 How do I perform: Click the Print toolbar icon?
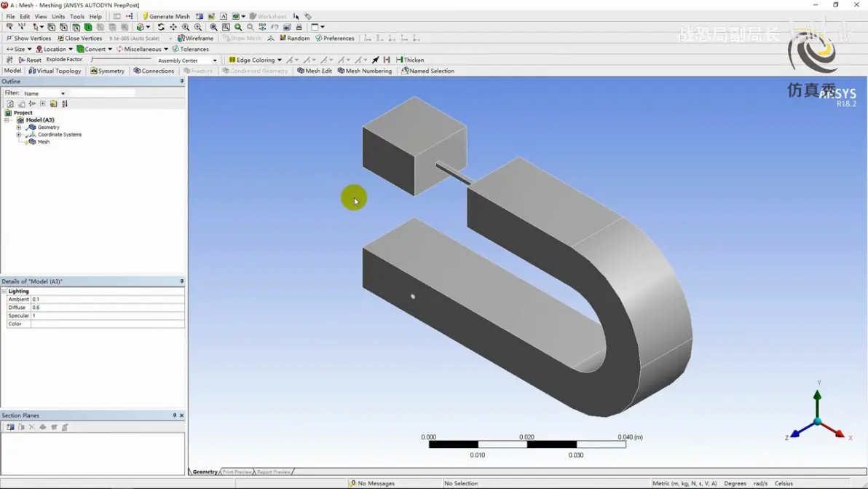tap(299, 26)
